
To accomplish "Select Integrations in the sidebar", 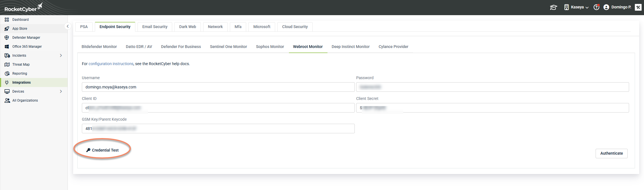I will [x=34, y=83].
